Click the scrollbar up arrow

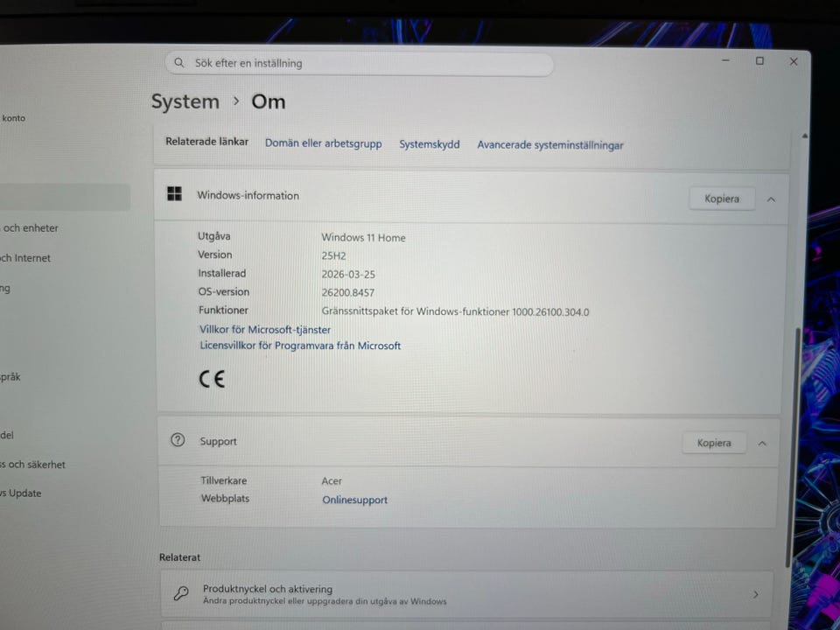[804, 136]
